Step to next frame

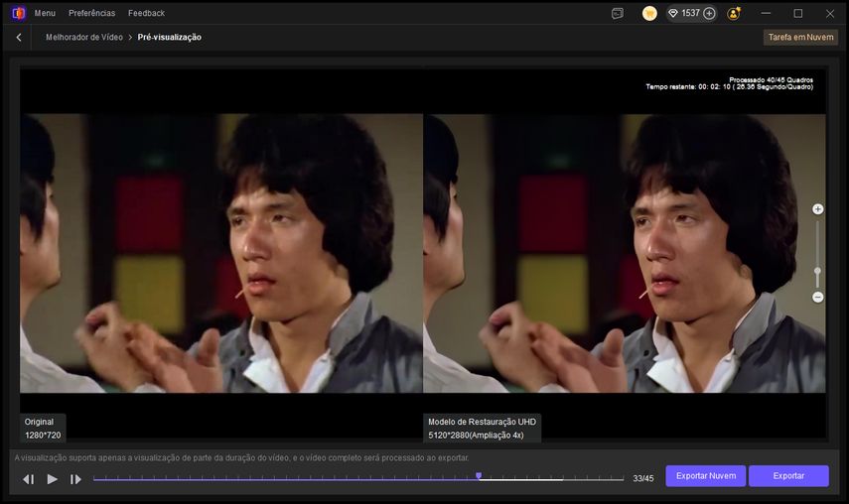(75, 479)
